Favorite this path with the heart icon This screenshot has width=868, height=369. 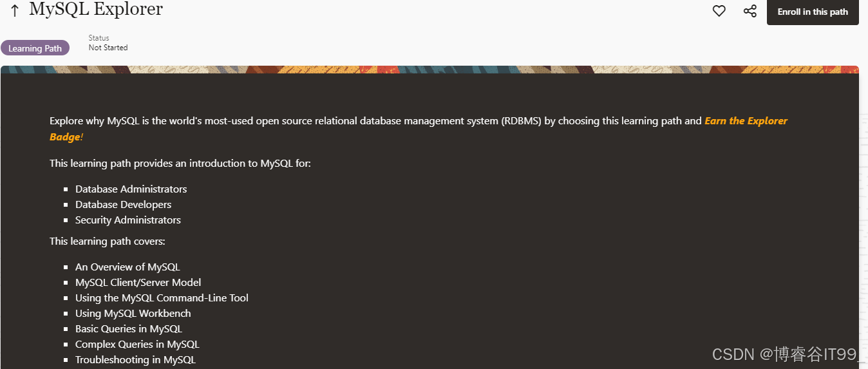(x=719, y=11)
